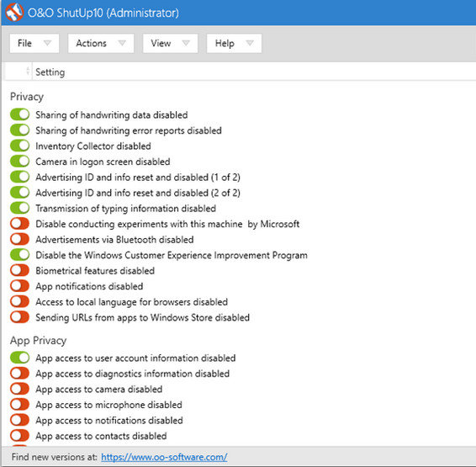Enable App notifications disabled switch
476x467 pixels.
click(x=19, y=286)
